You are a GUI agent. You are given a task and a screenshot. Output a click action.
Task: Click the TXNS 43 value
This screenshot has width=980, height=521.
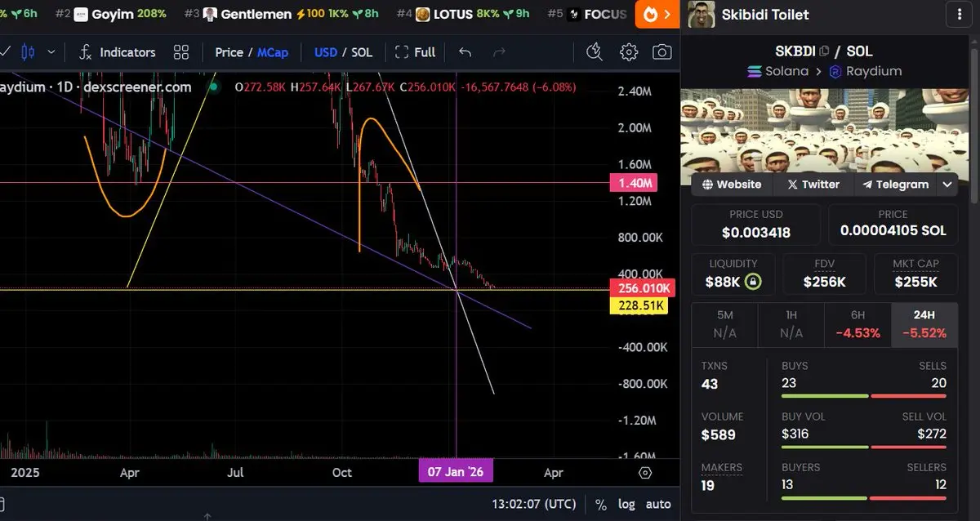(x=710, y=384)
